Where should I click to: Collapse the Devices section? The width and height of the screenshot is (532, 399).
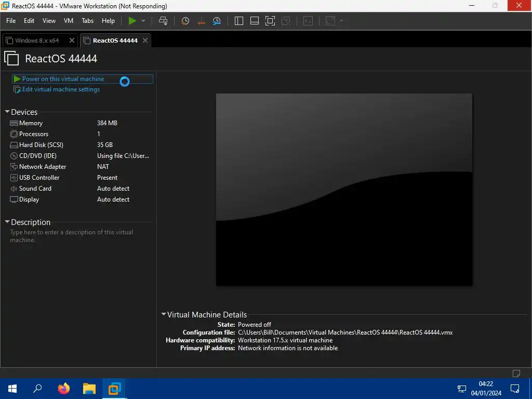tap(7, 111)
